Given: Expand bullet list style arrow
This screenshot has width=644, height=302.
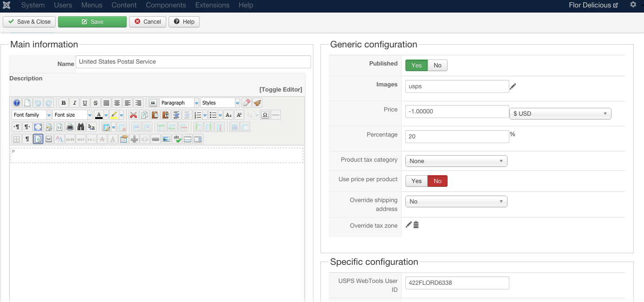Looking at the screenshot, I should click(220, 115).
